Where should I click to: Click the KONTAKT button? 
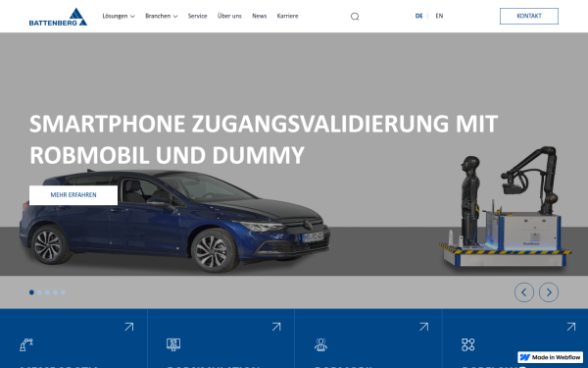tap(529, 16)
